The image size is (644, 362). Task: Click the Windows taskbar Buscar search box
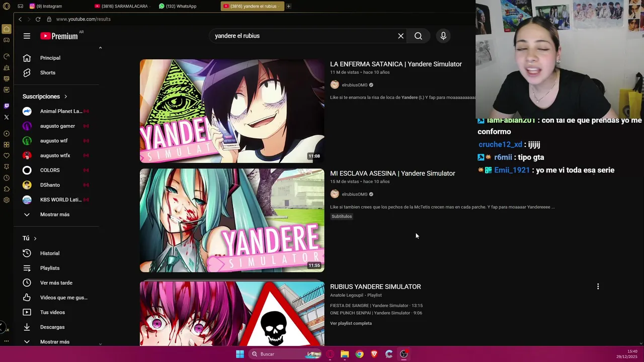(x=285, y=354)
